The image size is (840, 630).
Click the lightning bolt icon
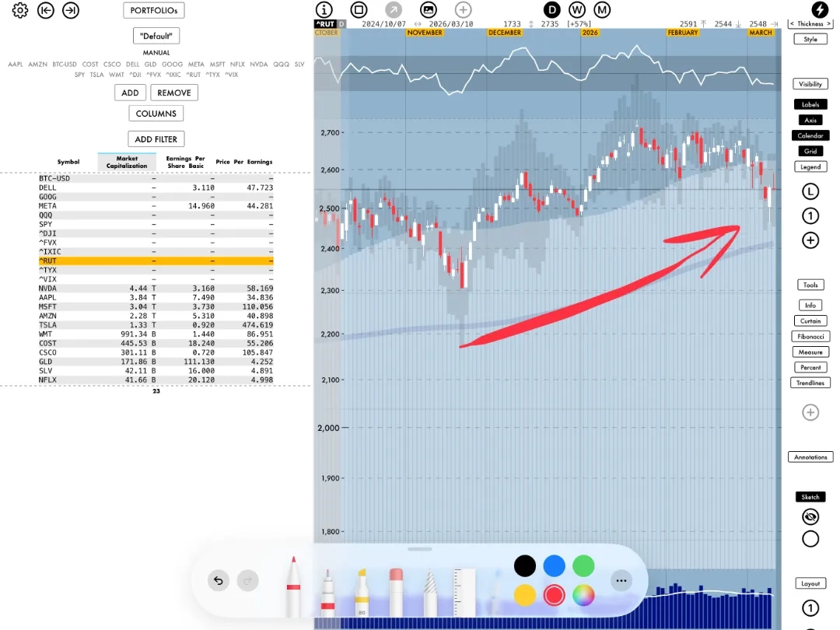pyautogui.click(x=820, y=9)
